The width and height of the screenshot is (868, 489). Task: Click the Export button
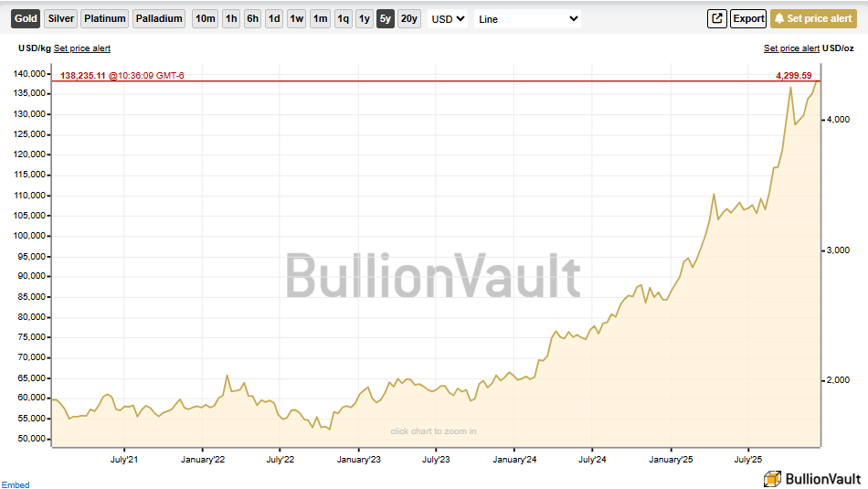pyautogui.click(x=748, y=18)
